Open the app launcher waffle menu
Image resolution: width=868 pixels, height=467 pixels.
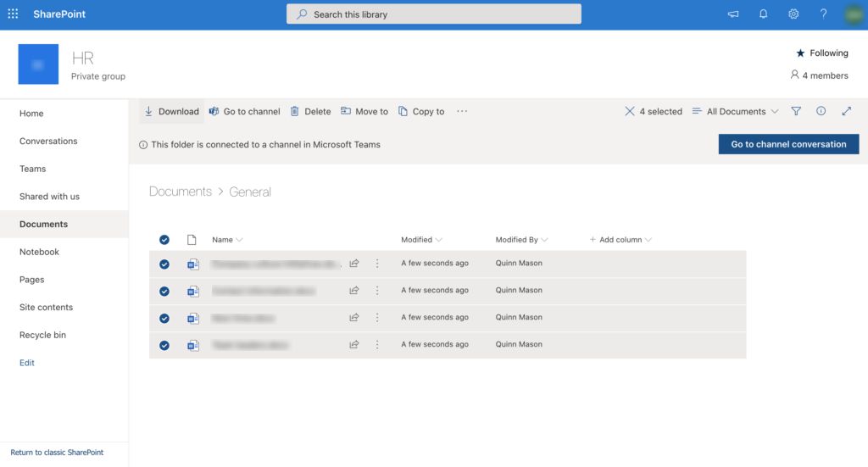pos(13,14)
